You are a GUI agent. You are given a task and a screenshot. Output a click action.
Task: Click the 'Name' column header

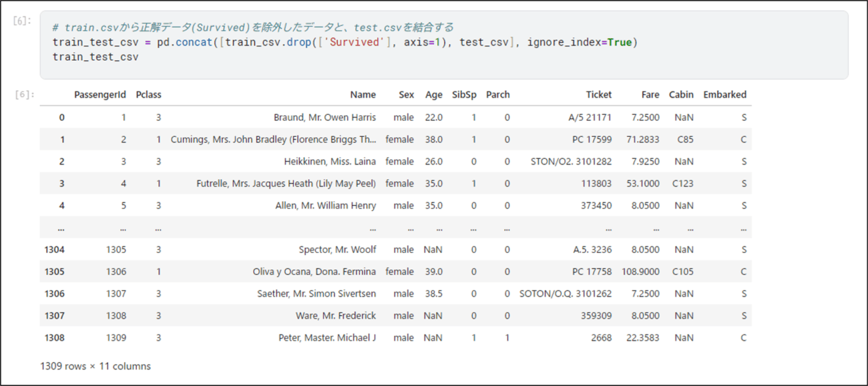[x=363, y=95]
